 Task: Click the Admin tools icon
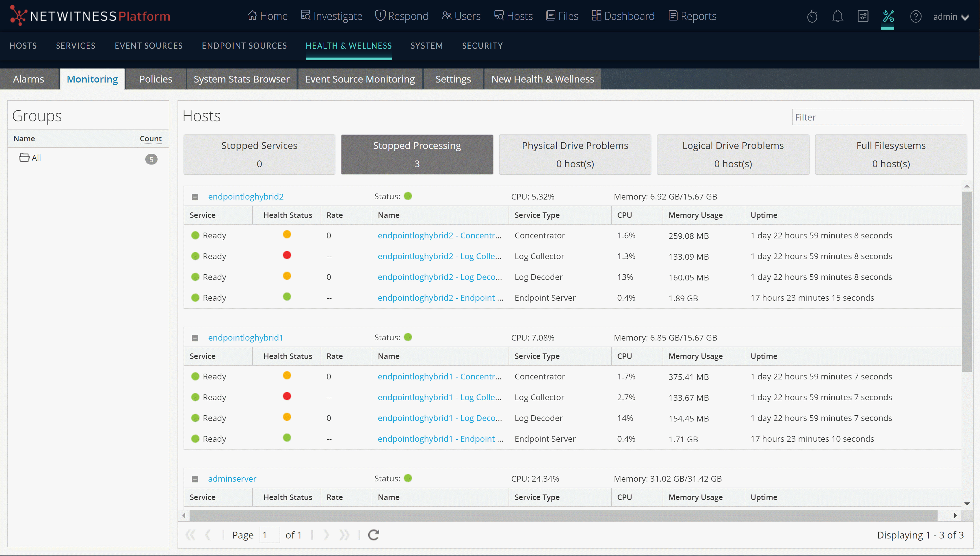888,16
